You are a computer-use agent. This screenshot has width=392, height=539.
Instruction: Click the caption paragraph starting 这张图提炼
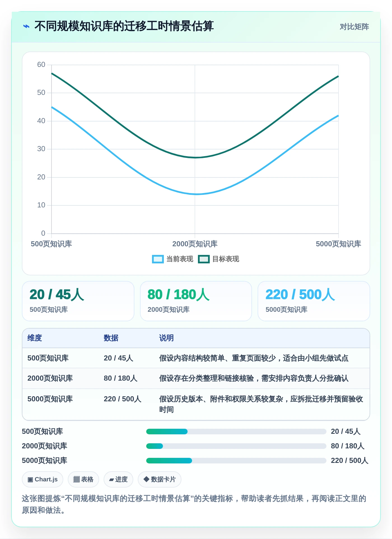(x=194, y=504)
